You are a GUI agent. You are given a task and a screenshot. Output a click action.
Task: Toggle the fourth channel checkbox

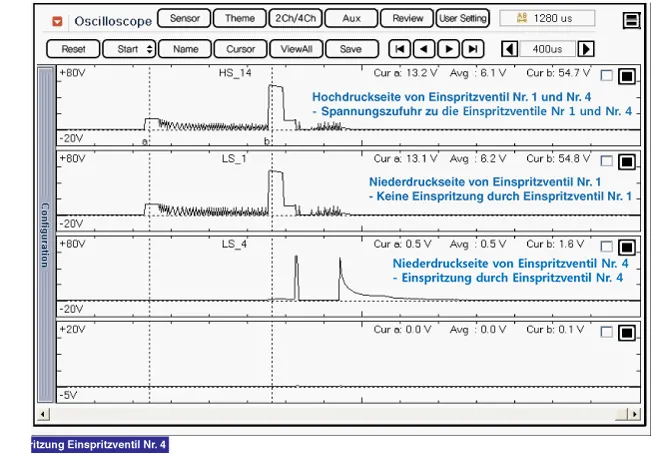point(607,332)
